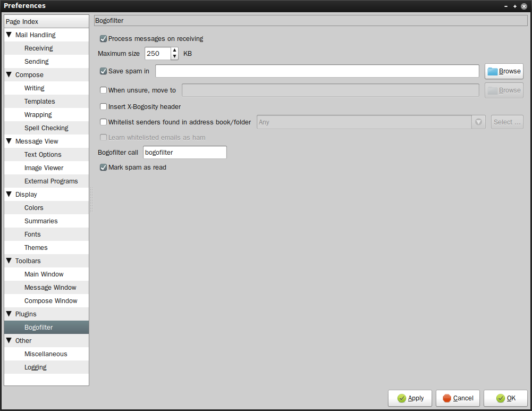Uncheck the Save spam in checkbox
532x411 pixels.
[x=104, y=71]
